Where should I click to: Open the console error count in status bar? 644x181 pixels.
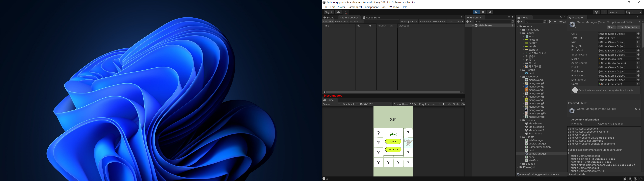pyautogui.click(x=325, y=179)
